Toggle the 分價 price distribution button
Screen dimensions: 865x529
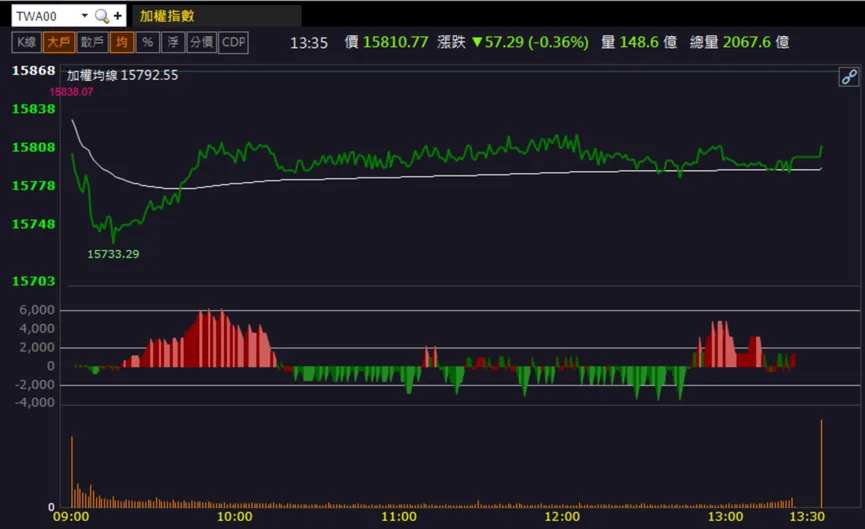201,42
